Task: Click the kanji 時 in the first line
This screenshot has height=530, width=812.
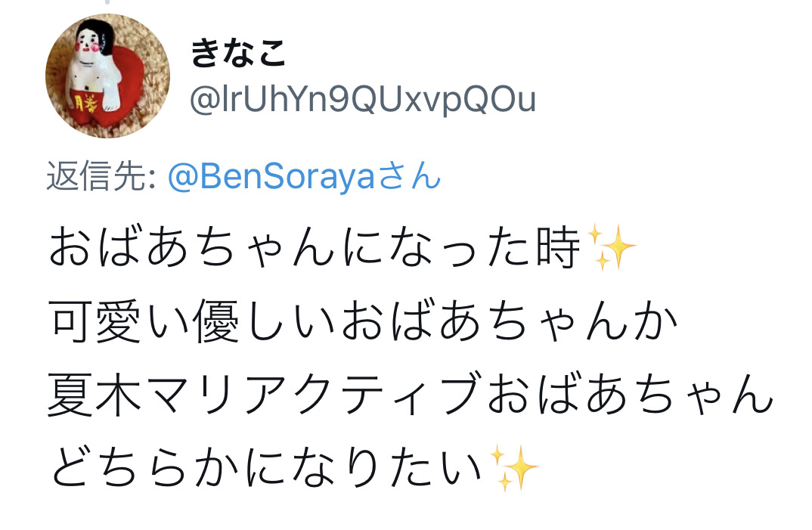Action: coord(558,248)
